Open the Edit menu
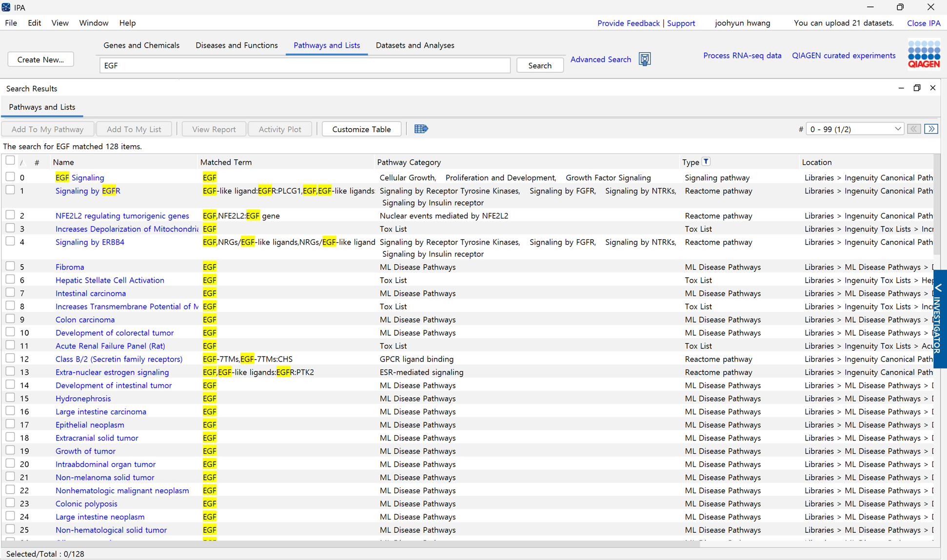The width and height of the screenshot is (947, 560). tap(34, 23)
